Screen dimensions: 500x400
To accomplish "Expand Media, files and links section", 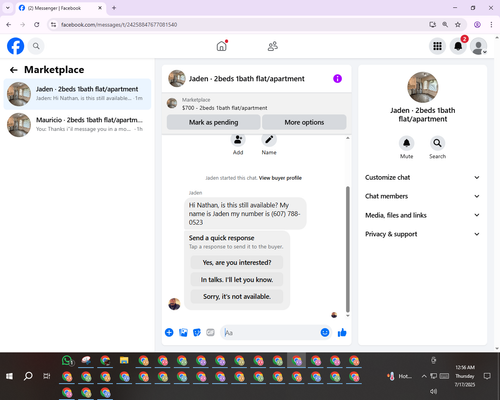I will pos(422,215).
